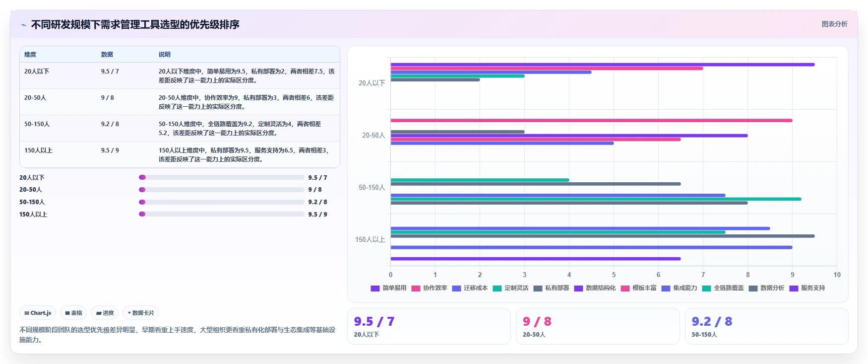Click the title icon beside 不同研发规模下需求管理工具选型的优先级排序
868x364 pixels.
click(x=23, y=25)
